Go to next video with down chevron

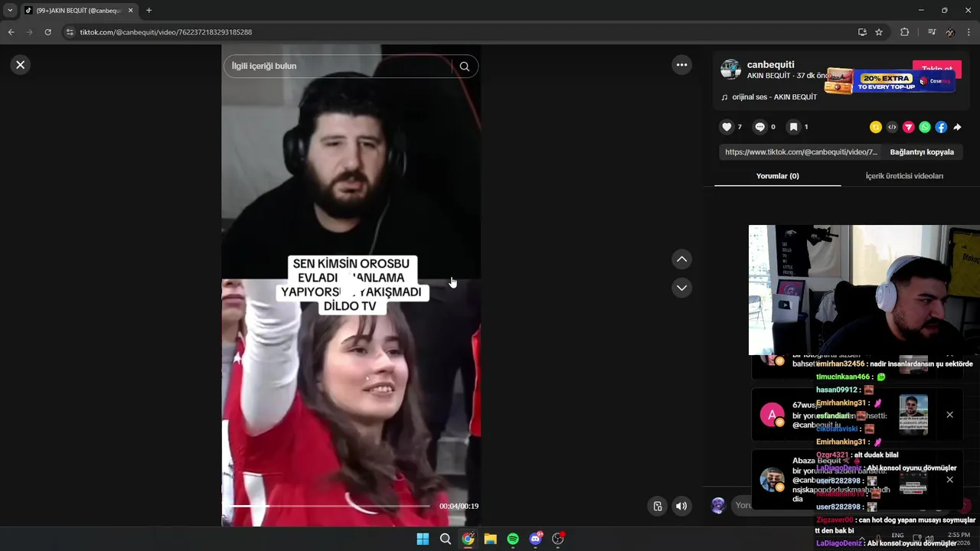[x=681, y=288]
